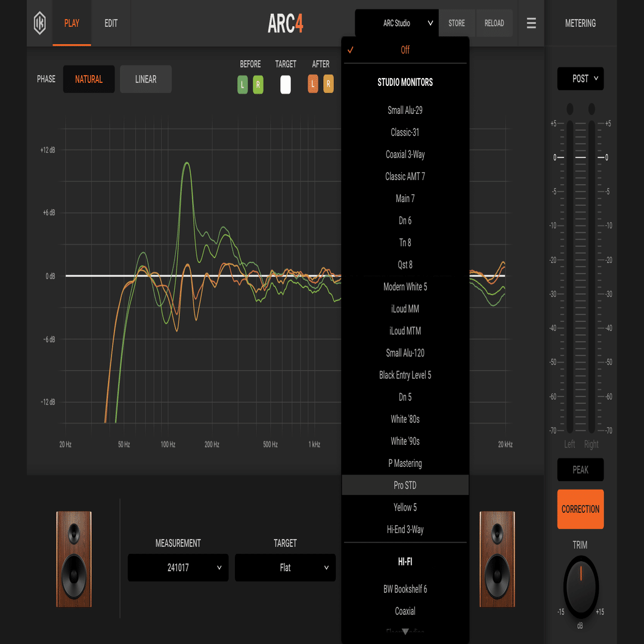This screenshot has height=644, width=644.
Task: Click the Studio Monitors section heading
Action: (x=405, y=82)
